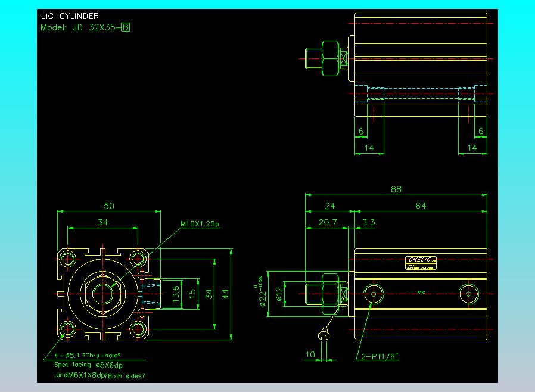Click the JIG CYLINDER title text
This screenshot has height=392, width=535.
[70, 16]
